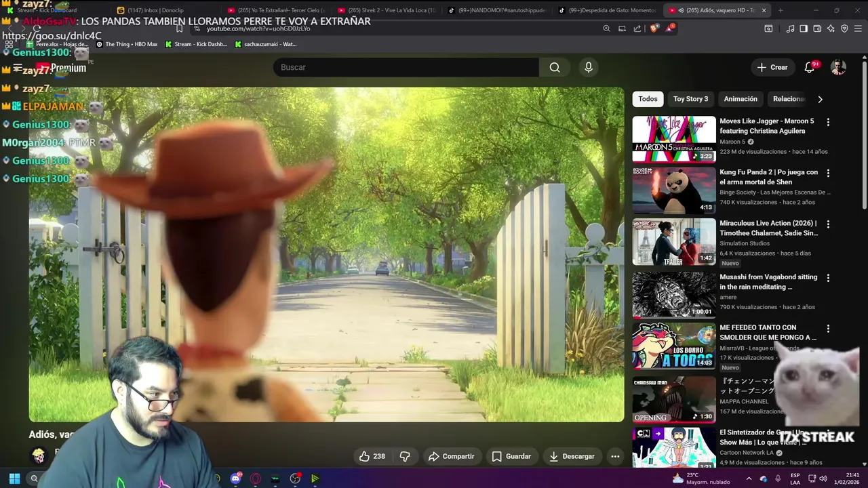
Task: Open a new browser tab with plus button
Action: (781, 10)
